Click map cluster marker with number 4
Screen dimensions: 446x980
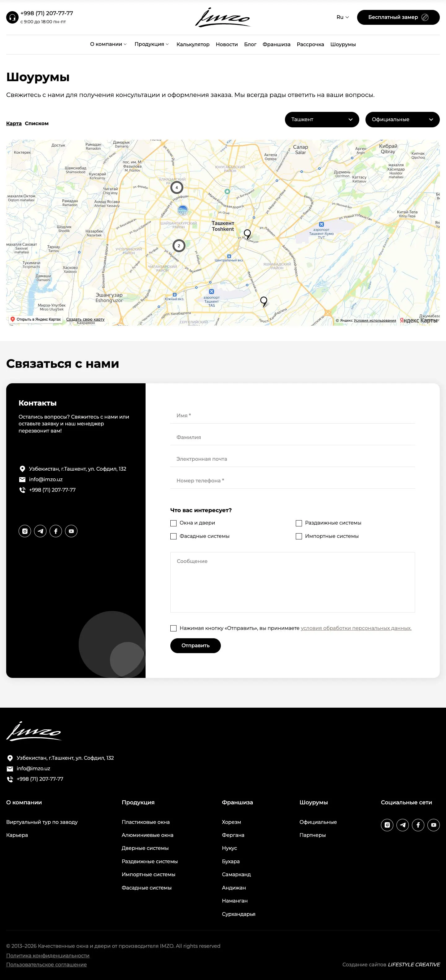coord(177,187)
